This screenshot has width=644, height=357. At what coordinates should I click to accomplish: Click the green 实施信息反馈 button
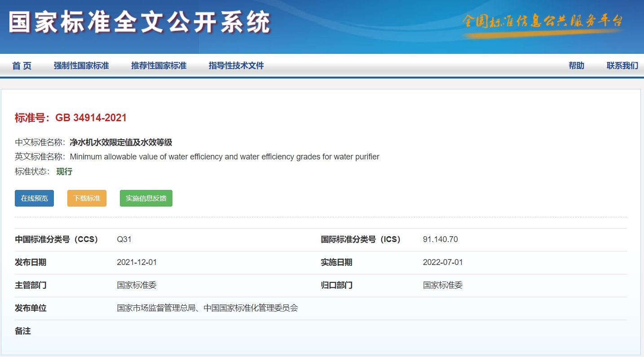tap(146, 198)
